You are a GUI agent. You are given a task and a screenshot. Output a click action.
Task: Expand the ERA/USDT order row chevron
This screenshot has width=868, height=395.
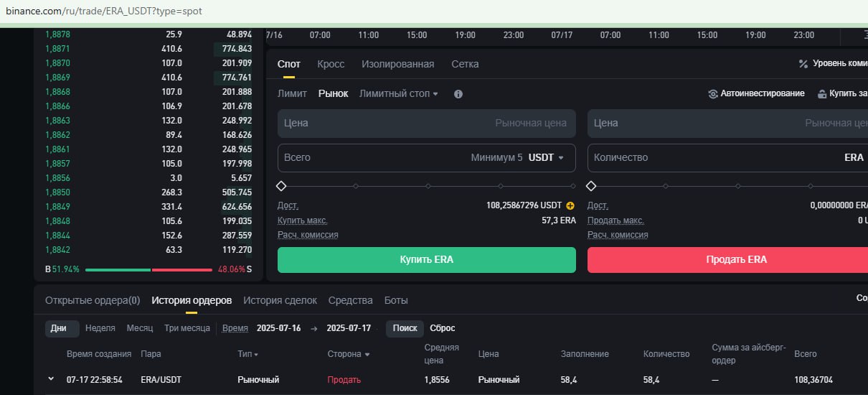point(50,379)
